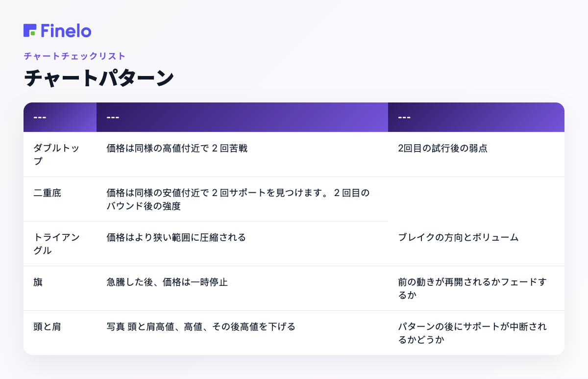
Task: Click the 旗 pattern name cell
Action: (x=60, y=288)
